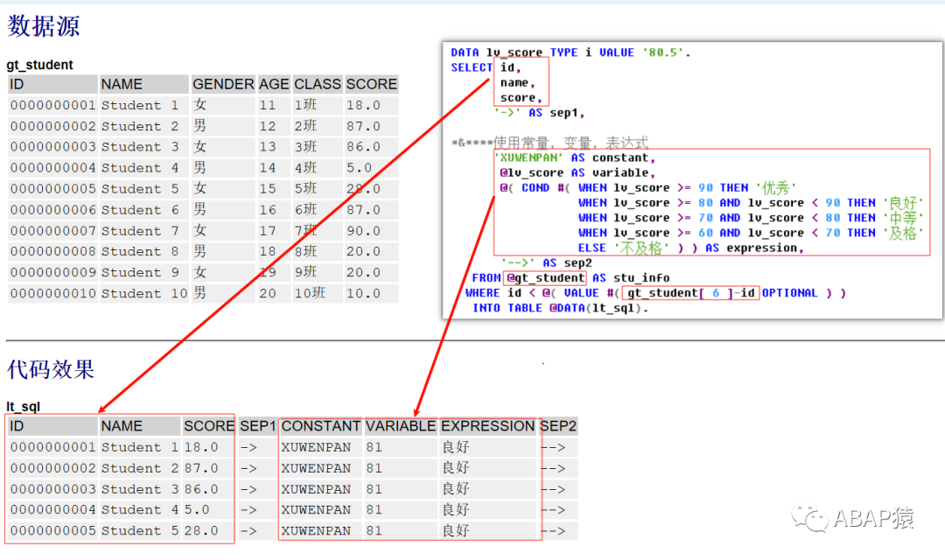This screenshot has width=945, height=560.
Task: Click the 代码效果 heading
Action: (51, 369)
